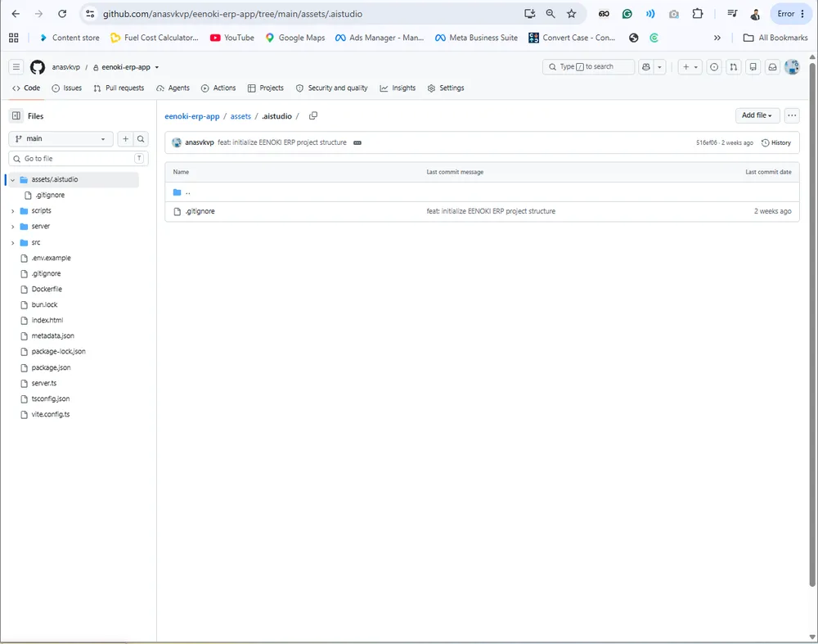Open the Insights tab
The image size is (818, 644).
pyautogui.click(x=398, y=88)
